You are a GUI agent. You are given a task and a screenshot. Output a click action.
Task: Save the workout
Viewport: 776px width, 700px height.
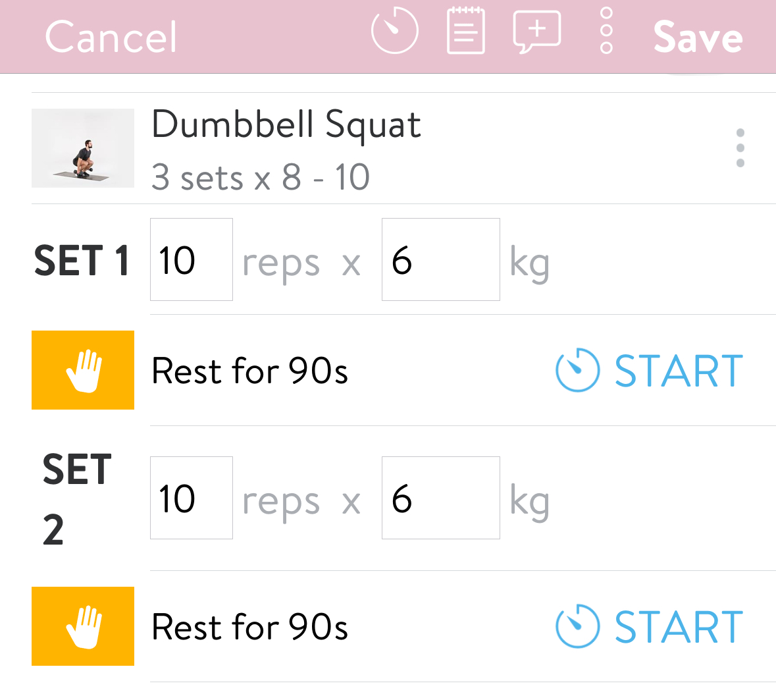[698, 38]
